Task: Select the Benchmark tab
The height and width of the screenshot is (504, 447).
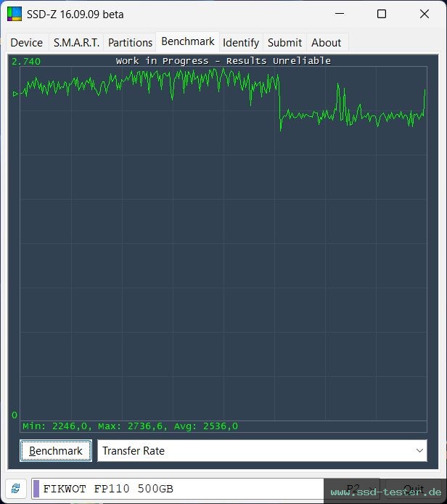Action: [188, 41]
